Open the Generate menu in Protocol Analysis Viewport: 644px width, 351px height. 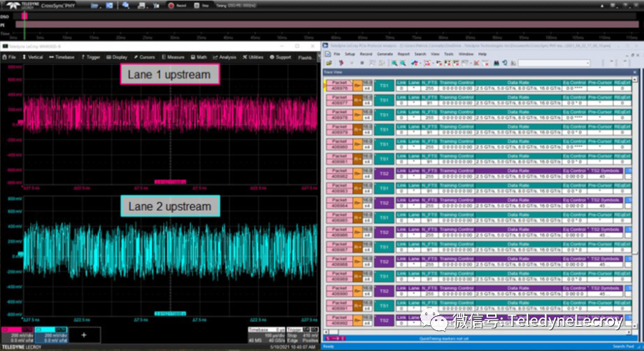point(385,54)
